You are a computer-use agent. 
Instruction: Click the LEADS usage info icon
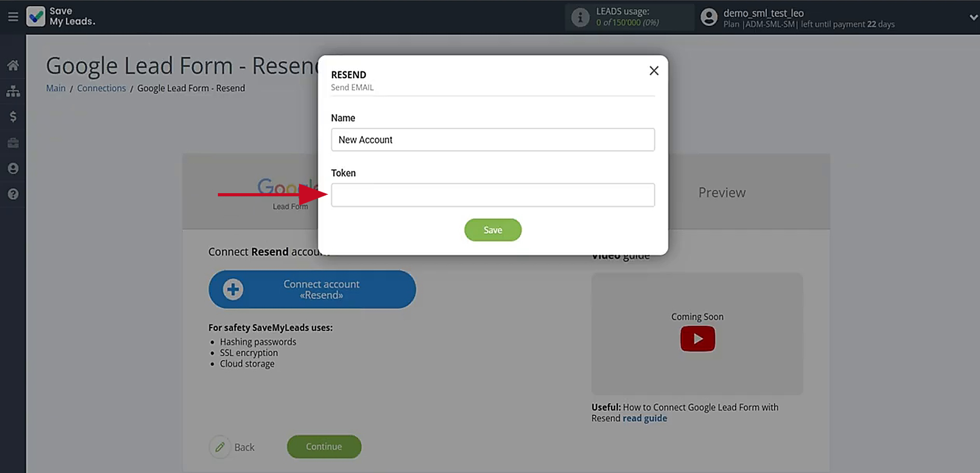click(580, 17)
